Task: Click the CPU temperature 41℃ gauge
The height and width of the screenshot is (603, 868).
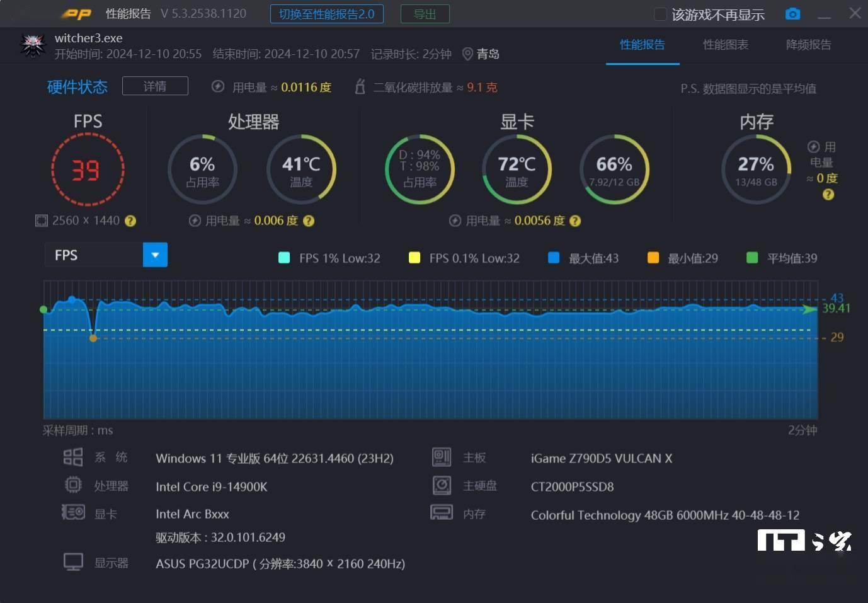Action: (301, 169)
